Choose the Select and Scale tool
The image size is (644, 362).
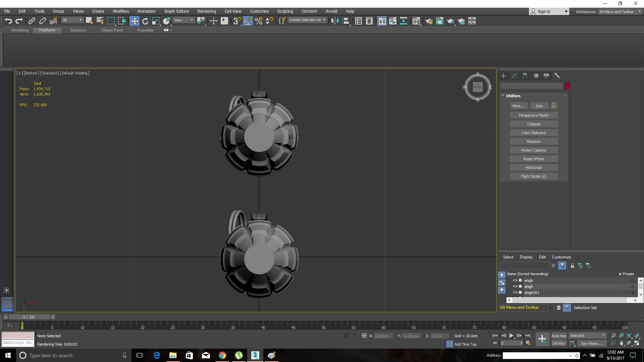(156, 21)
